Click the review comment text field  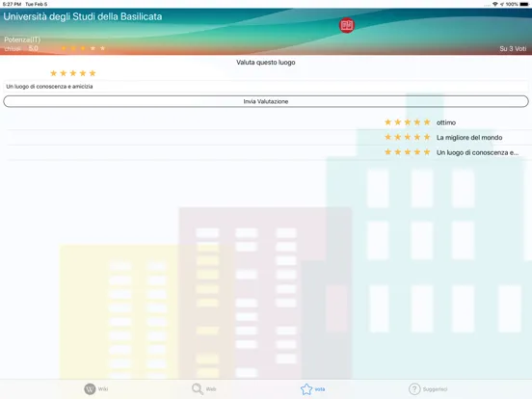266,87
